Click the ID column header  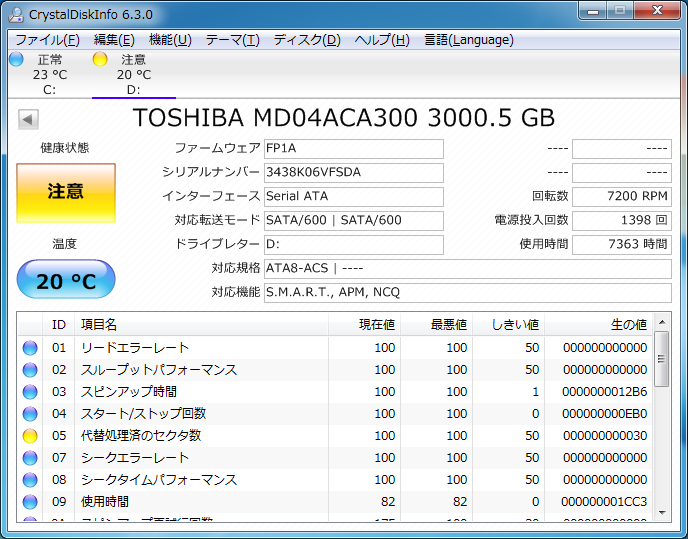click(x=59, y=325)
